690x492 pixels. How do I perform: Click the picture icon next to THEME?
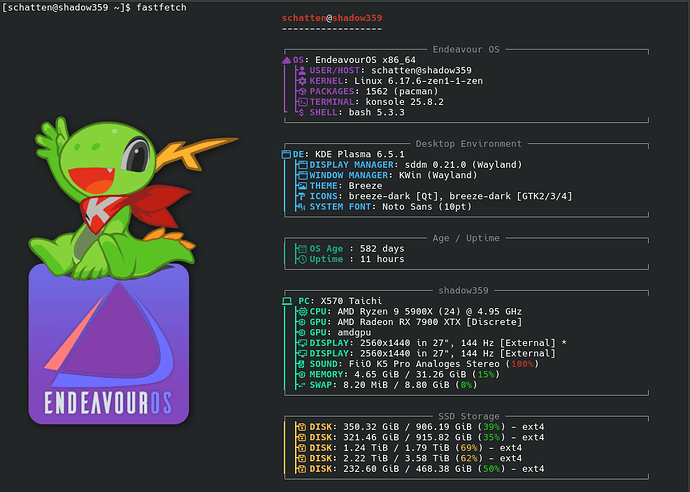[x=302, y=186]
